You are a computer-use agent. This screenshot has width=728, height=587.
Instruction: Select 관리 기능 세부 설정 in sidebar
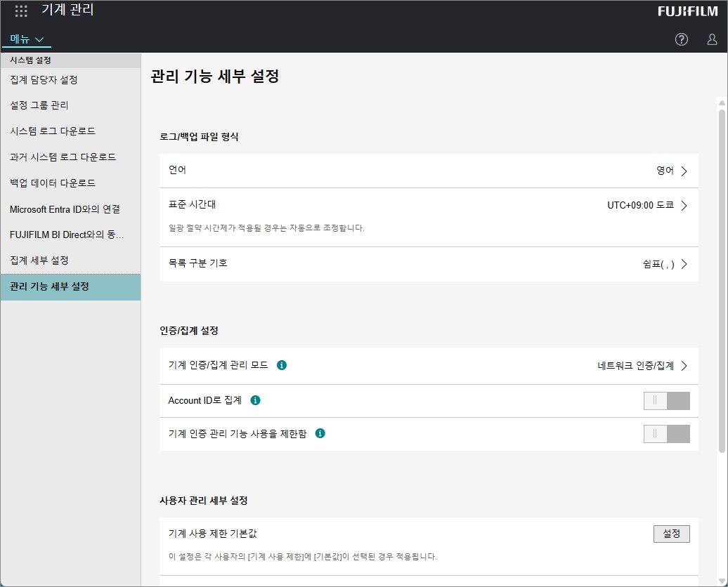(70, 286)
